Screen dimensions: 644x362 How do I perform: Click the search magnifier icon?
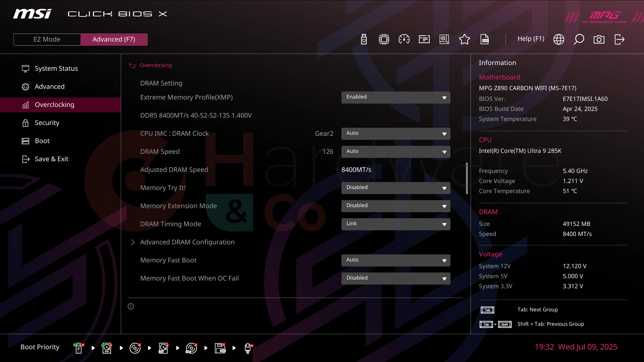coord(579,39)
